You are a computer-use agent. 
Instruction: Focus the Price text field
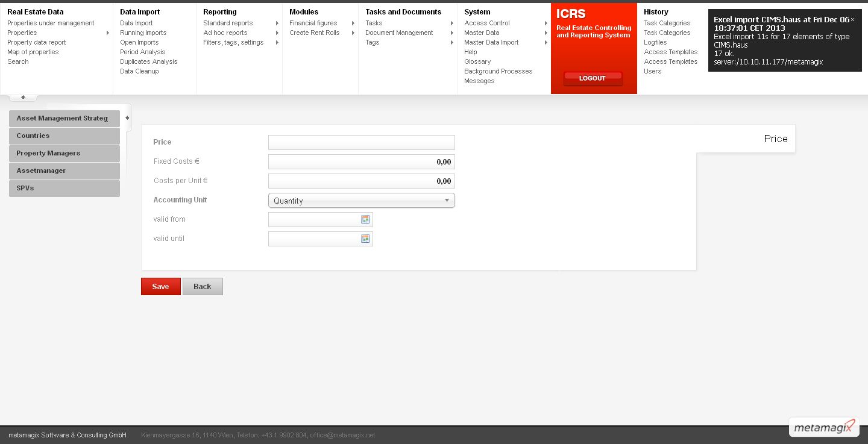tap(361, 143)
